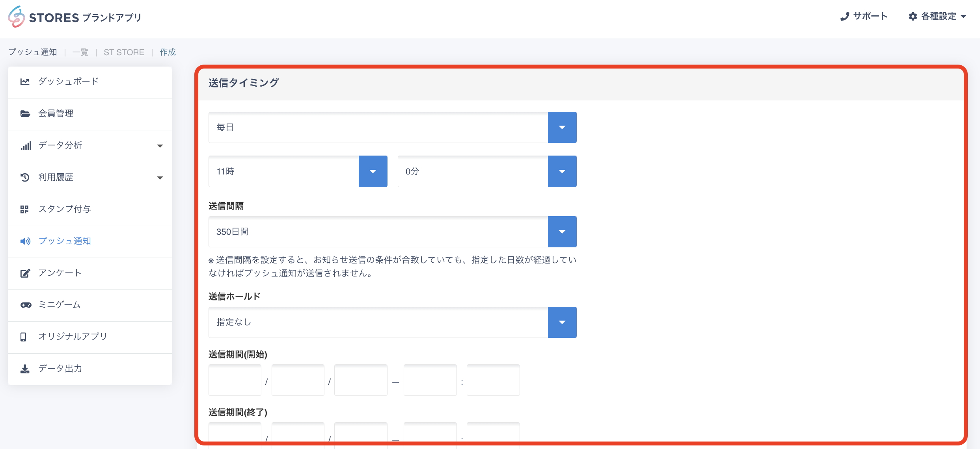Screen dimensions: 980x449
Task: Go to 一覧 in breadcrumb
Action: [x=80, y=52]
